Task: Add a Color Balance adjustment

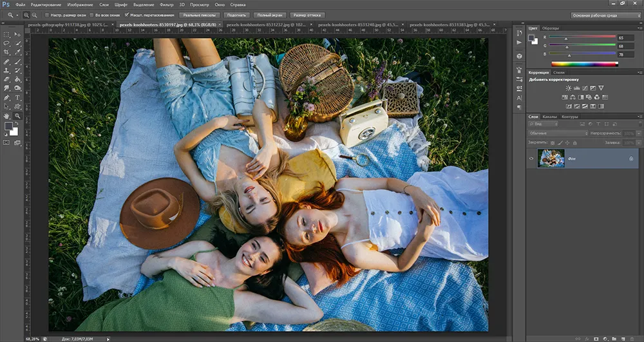Action: point(573,97)
